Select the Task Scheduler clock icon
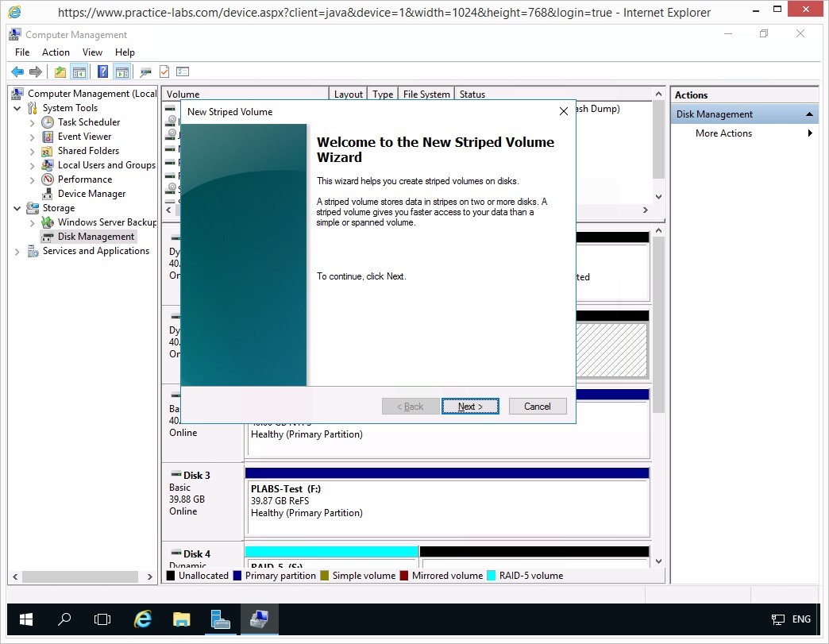Viewport: 829px width, 644px height. pos(48,122)
